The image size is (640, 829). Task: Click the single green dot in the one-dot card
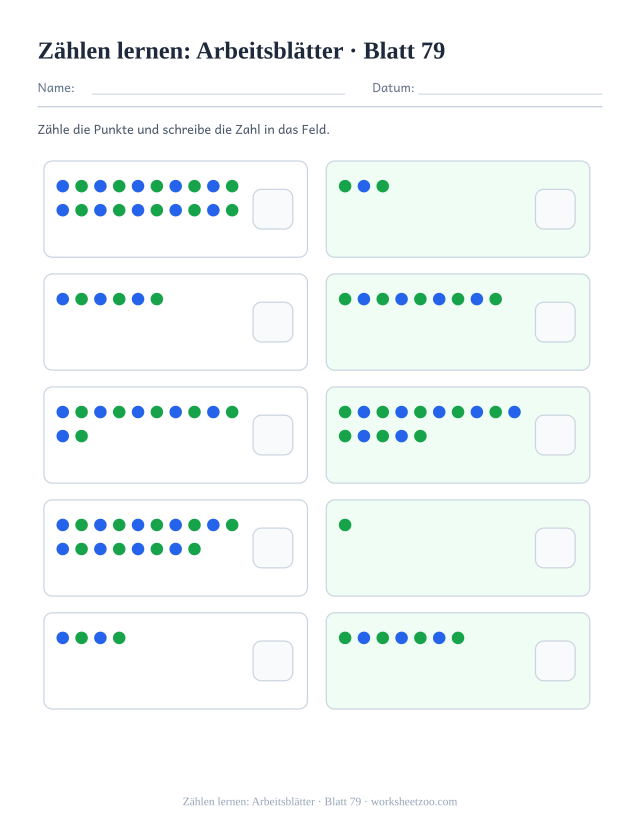pyautogui.click(x=345, y=524)
